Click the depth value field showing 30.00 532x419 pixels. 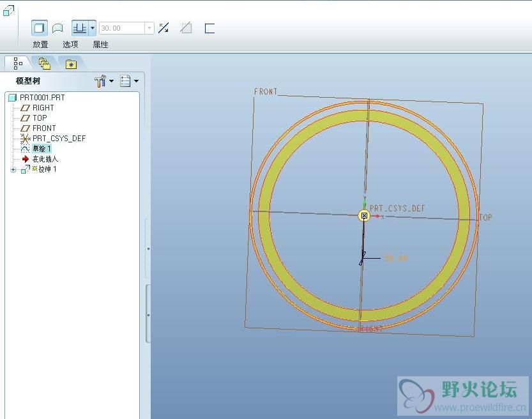122,28
